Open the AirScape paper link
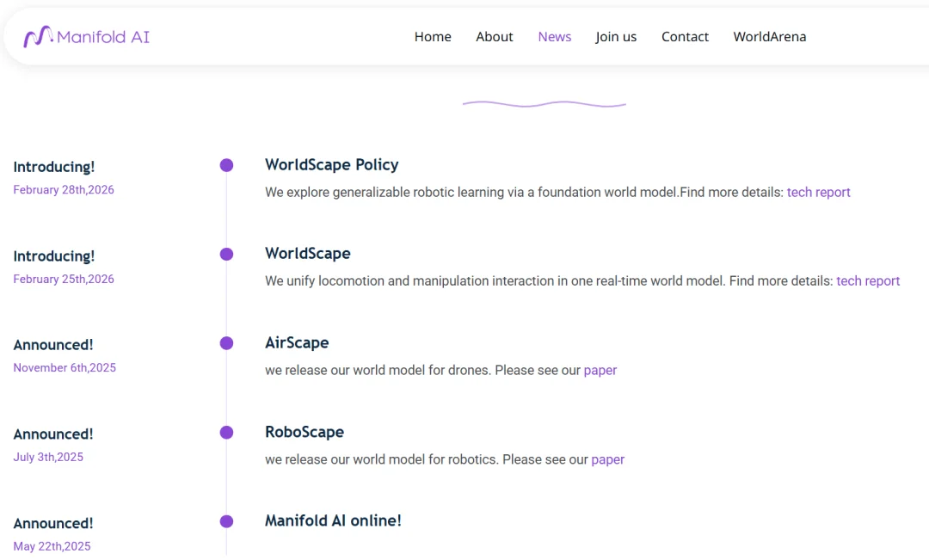 pyautogui.click(x=600, y=370)
